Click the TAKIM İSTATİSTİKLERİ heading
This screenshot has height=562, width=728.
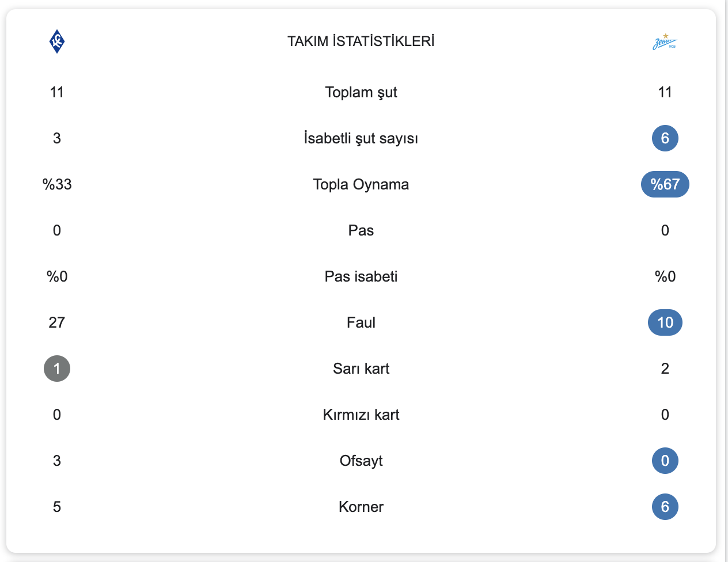pyautogui.click(x=361, y=41)
